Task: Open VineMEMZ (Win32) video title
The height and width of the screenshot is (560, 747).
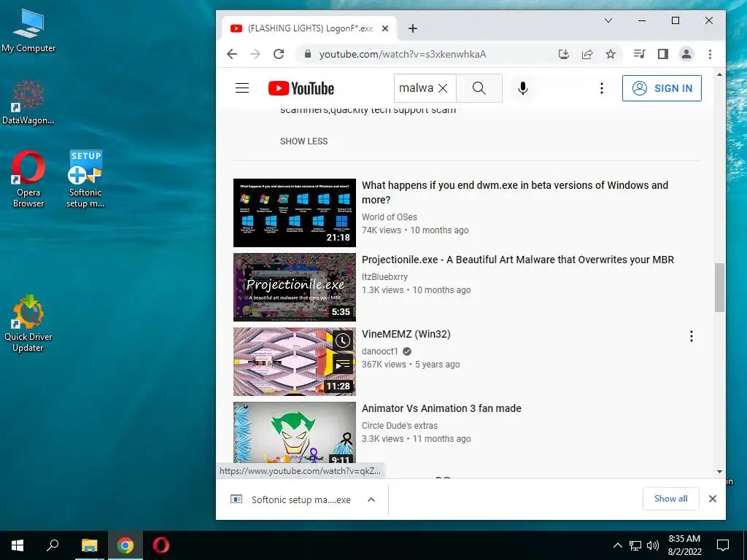Action: pyautogui.click(x=406, y=334)
